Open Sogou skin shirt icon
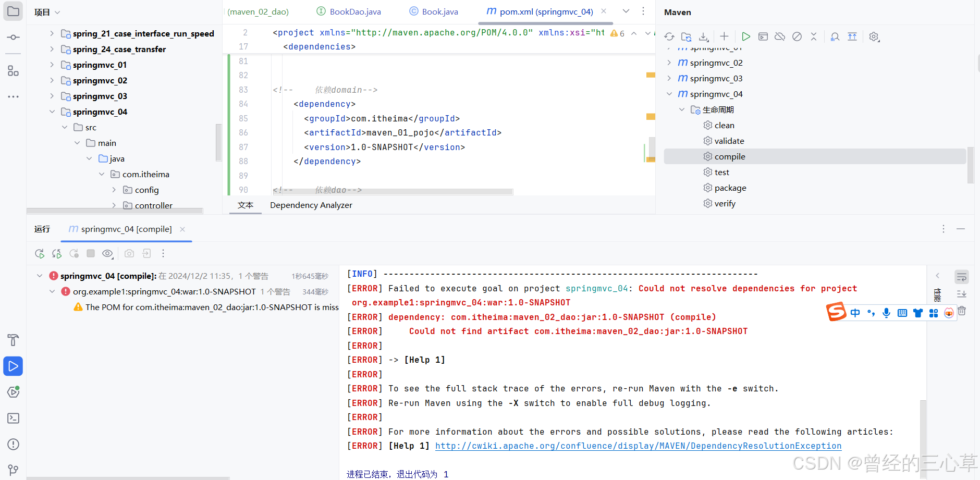 click(x=918, y=313)
